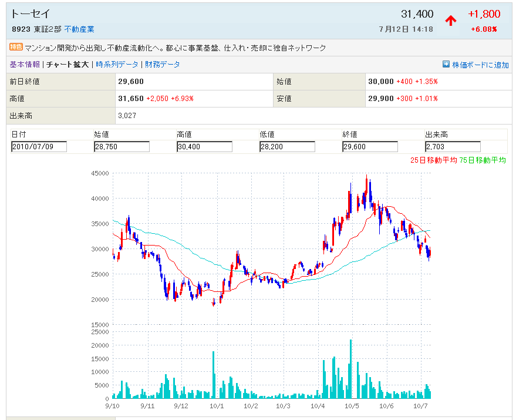Click the 9/10 date label on chart axis

[112, 406]
